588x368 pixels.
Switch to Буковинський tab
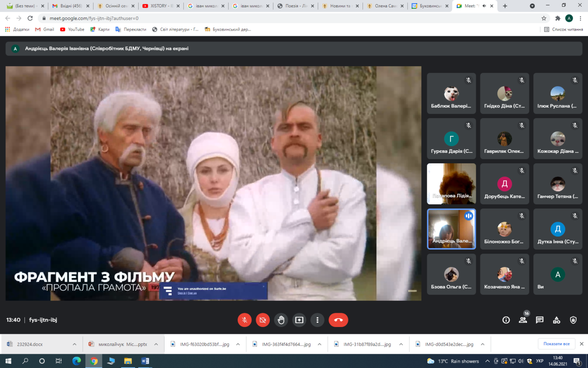(430, 6)
